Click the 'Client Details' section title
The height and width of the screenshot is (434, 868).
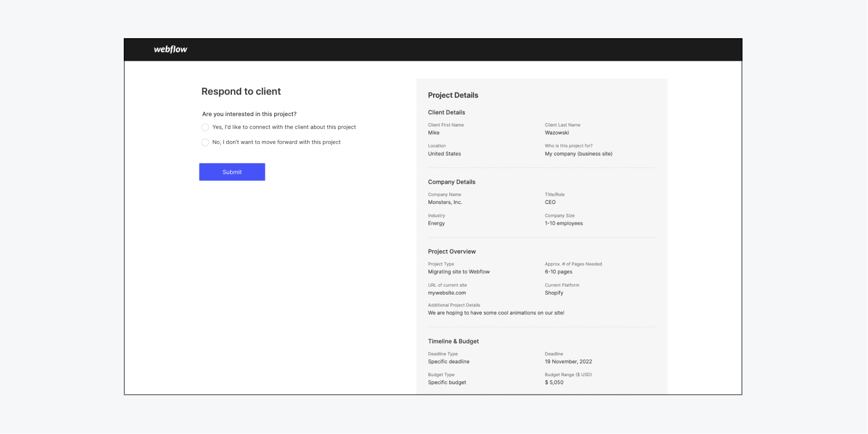click(446, 112)
